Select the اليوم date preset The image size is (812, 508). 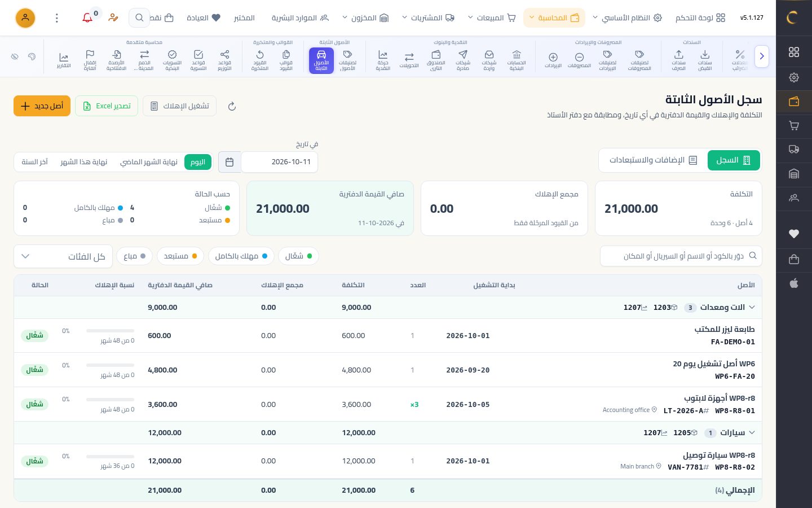[198, 162]
